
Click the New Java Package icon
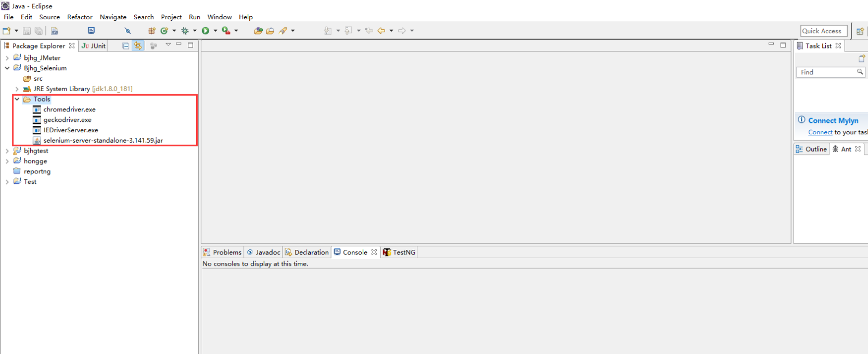[152, 31]
